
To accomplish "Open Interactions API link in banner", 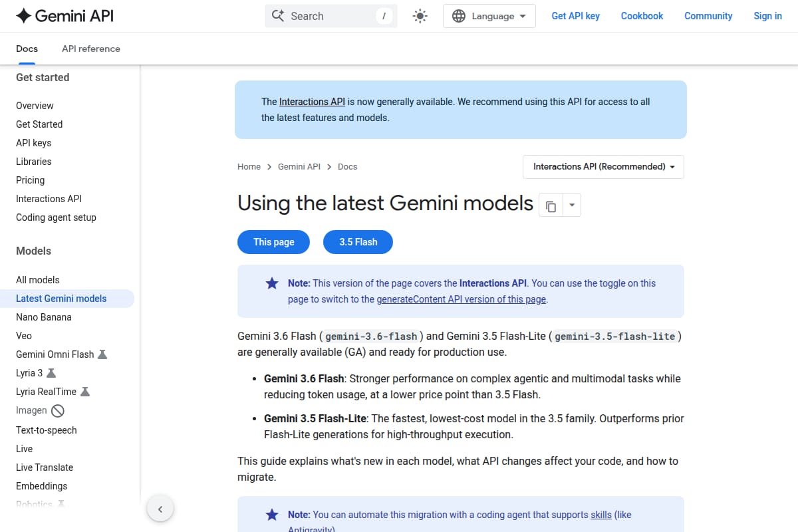I will click(312, 102).
